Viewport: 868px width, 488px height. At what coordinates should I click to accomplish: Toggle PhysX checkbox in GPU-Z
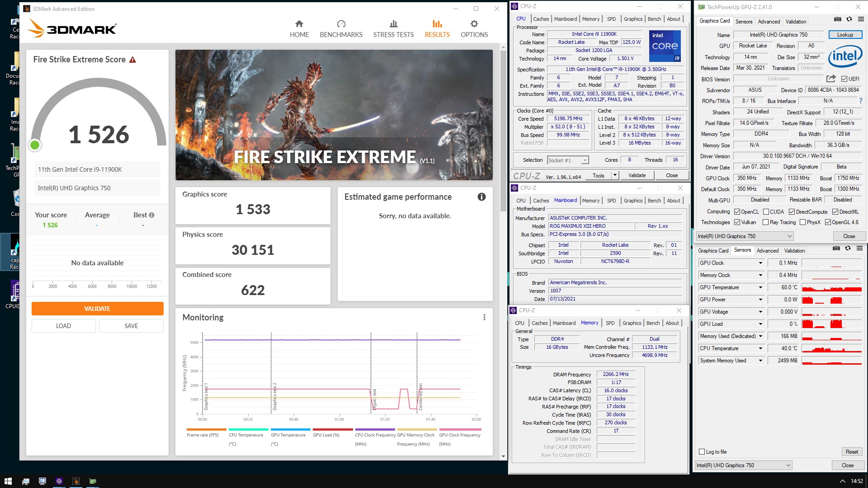click(x=802, y=222)
